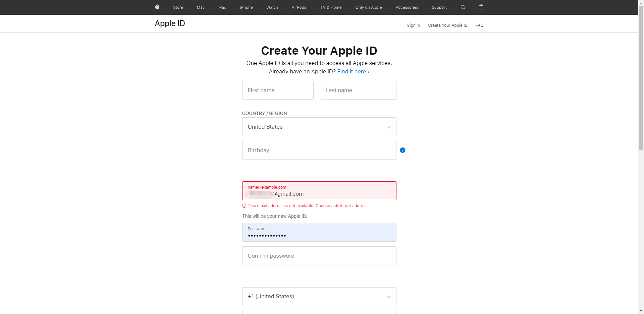Expand the Country / Region dropdown
The width and height of the screenshot is (644, 314).
319,127
